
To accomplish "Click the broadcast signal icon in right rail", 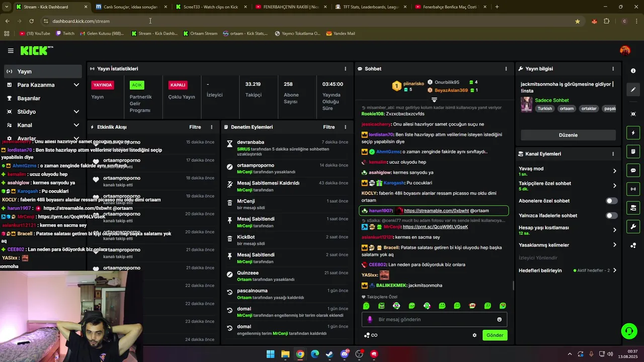I will tap(633, 189).
